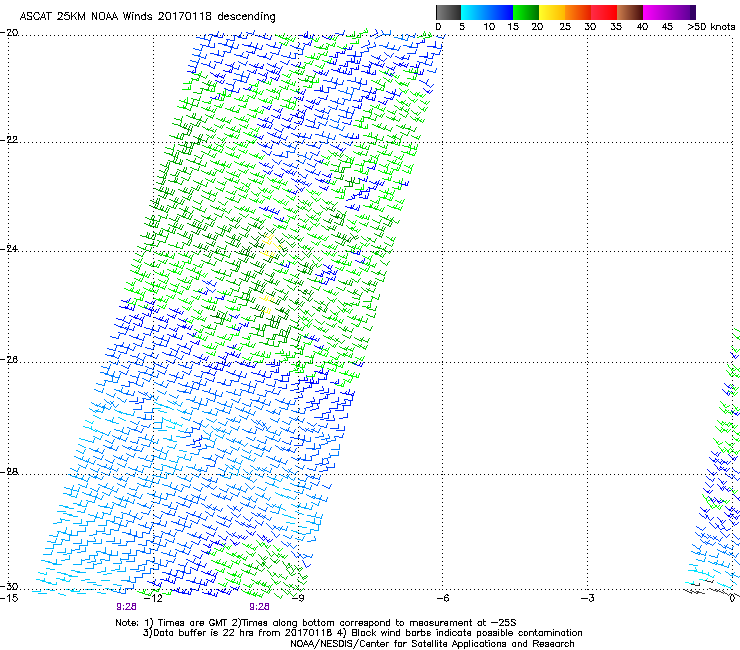Click the gray 0-5 knots color band
The height and width of the screenshot is (650, 740).
point(448,12)
